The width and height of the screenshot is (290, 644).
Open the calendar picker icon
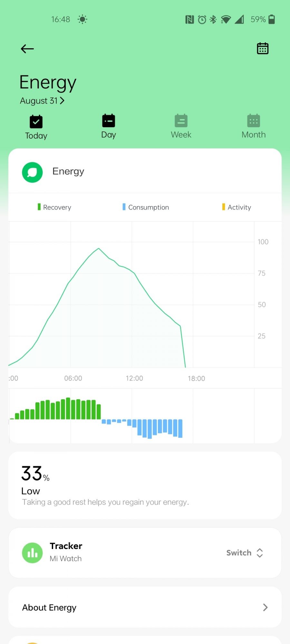pos(262,49)
